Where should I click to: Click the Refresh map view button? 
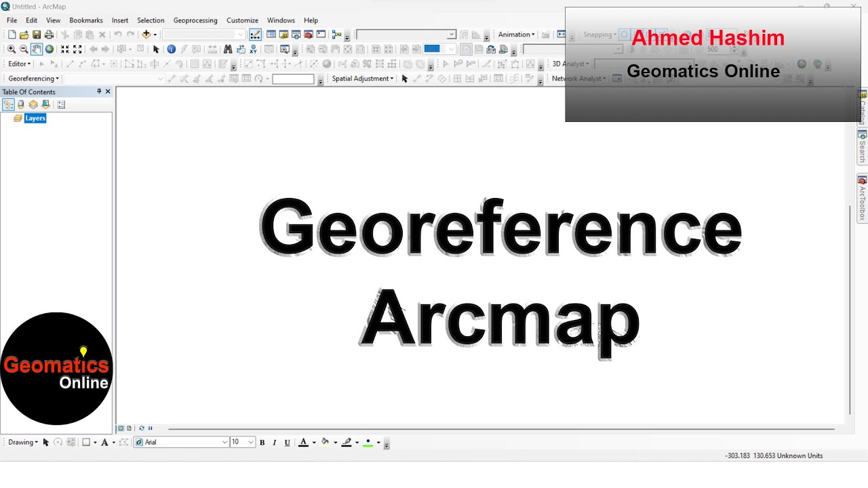142,428
